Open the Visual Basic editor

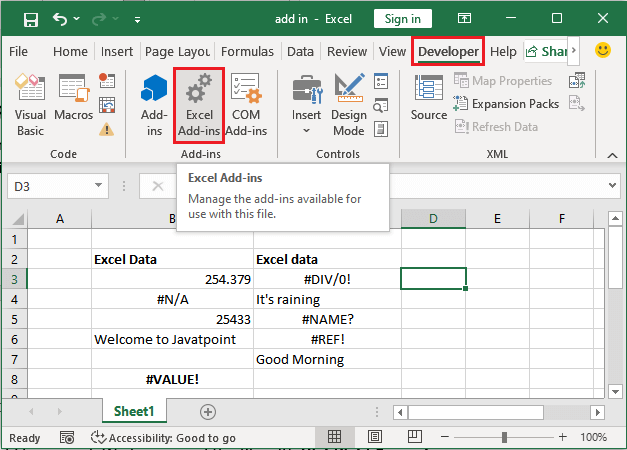[x=30, y=105]
